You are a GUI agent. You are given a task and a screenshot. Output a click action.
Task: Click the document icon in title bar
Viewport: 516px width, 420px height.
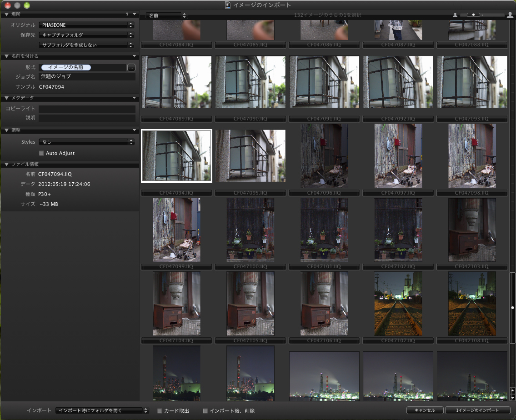[227, 5]
